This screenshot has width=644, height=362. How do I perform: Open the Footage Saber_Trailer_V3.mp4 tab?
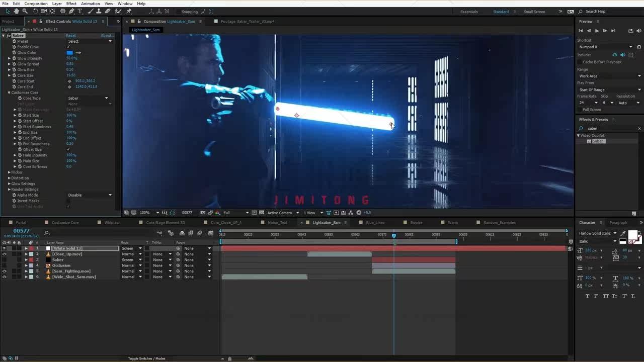coord(248,22)
